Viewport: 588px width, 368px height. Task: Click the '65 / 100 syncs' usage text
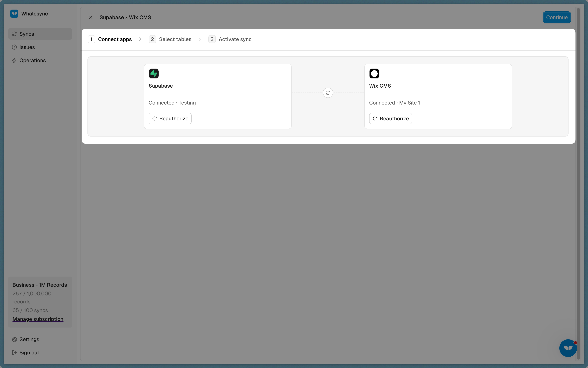[x=30, y=310]
